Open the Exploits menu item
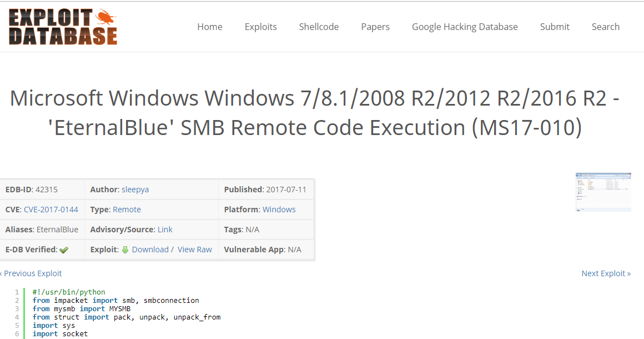The width and height of the screenshot is (644, 339). pos(261,27)
